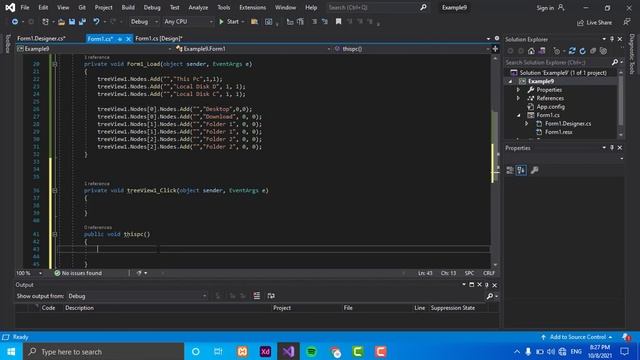Open the Build menu
The height and width of the screenshot is (360, 640).
pyautogui.click(x=128, y=7)
